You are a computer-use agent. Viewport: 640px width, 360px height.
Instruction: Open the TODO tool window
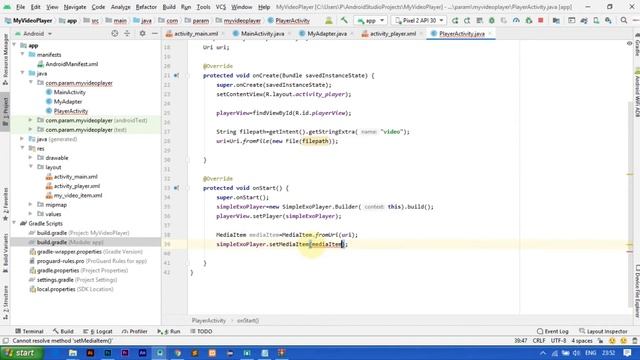click(x=201, y=331)
